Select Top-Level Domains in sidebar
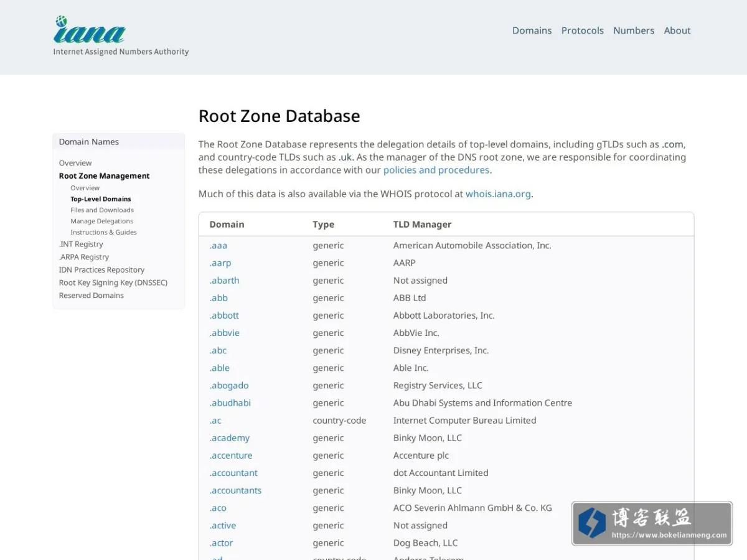Screen dimensions: 747x560 [101, 199]
